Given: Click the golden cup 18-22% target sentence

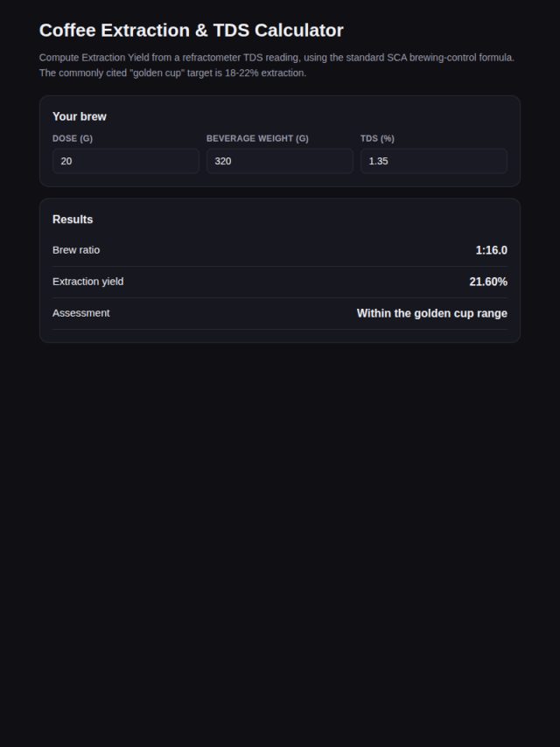Looking at the screenshot, I should [x=172, y=73].
